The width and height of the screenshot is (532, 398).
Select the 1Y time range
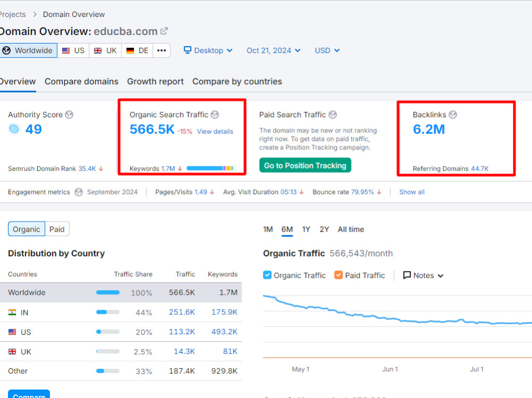306,230
